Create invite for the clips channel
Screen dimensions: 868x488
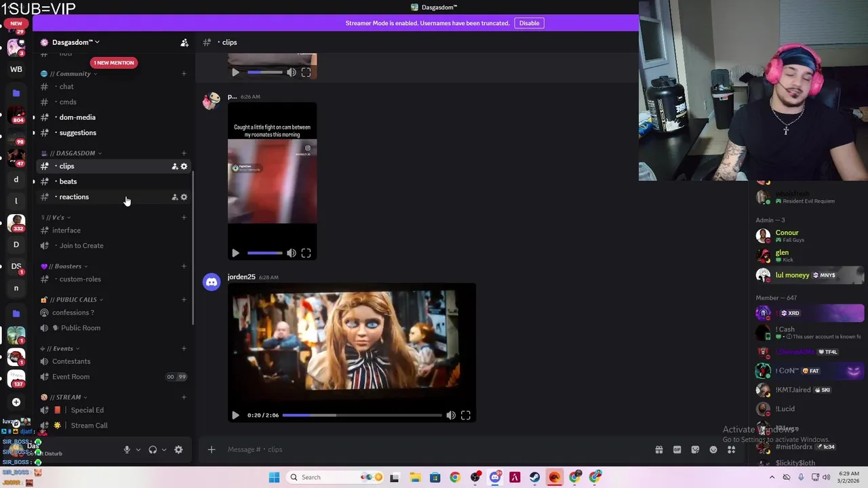pos(174,166)
